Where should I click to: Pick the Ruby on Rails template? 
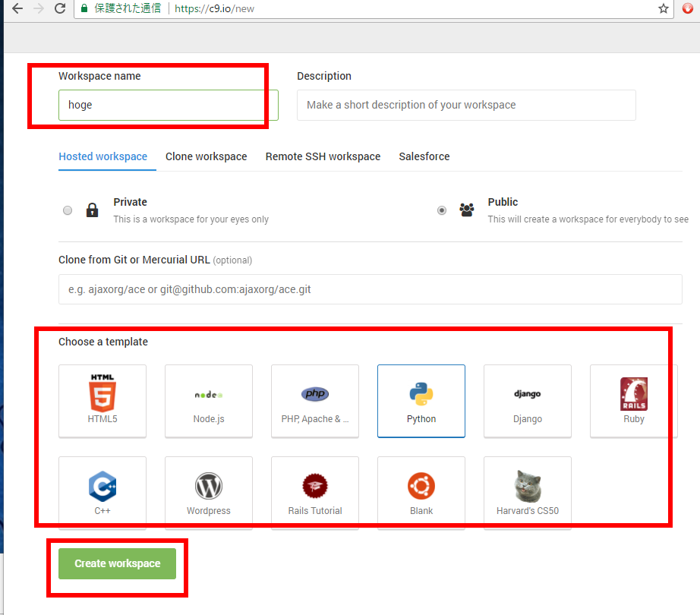point(633,401)
